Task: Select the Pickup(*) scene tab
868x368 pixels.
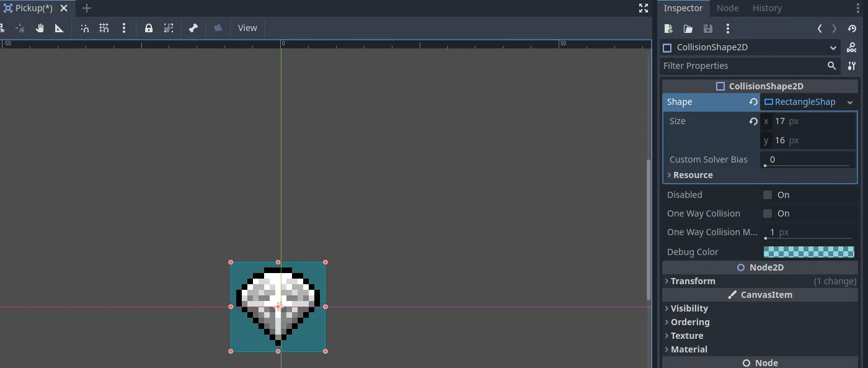Action: [x=33, y=8]
